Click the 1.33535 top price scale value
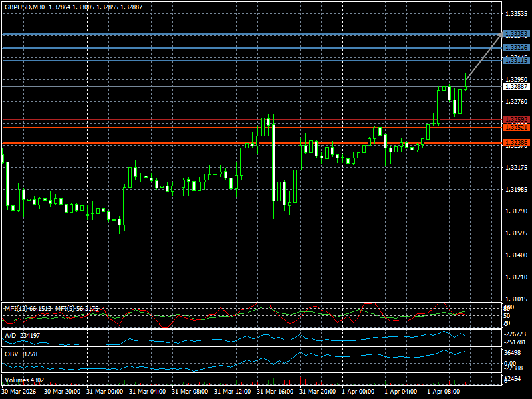This screenshot has width=532, height=399. [516, 13]
